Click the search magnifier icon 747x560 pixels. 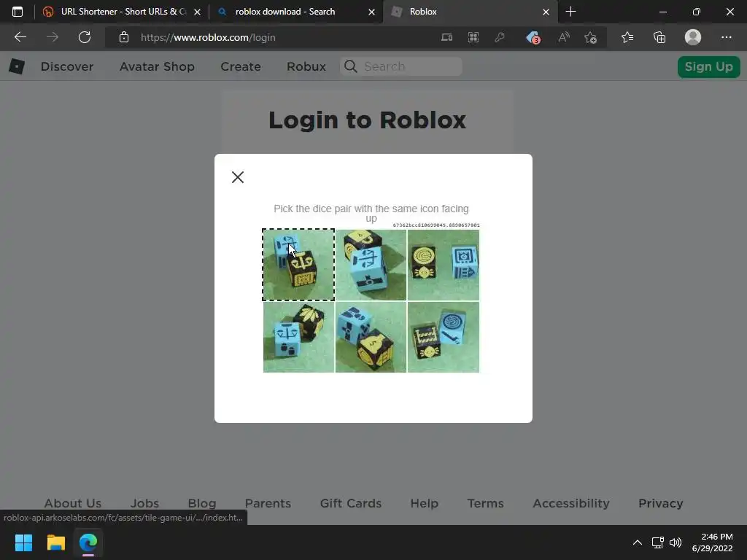click(x=351, y=66)
